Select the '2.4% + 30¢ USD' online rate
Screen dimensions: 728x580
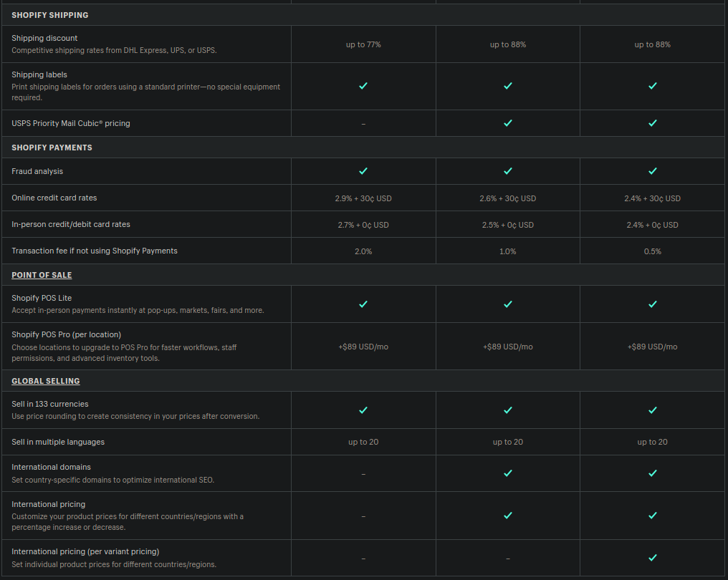click(652, 198)
